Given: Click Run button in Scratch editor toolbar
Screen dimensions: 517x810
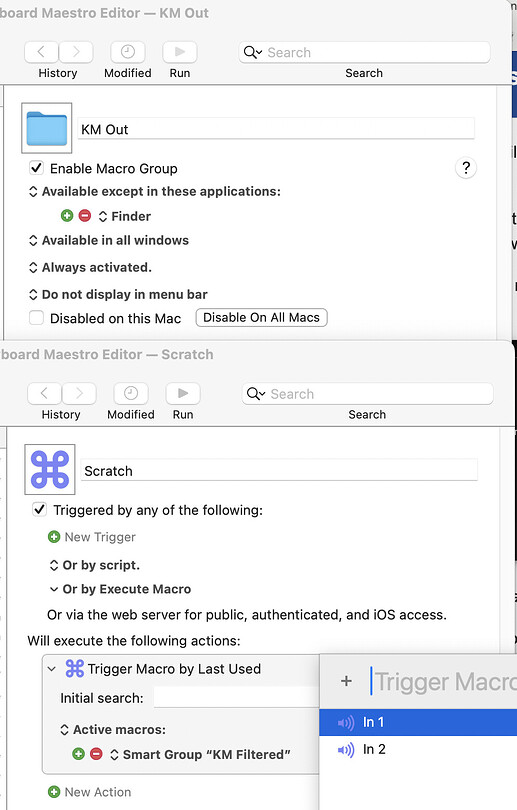Looking at the screenshot, I should [183, 394].
